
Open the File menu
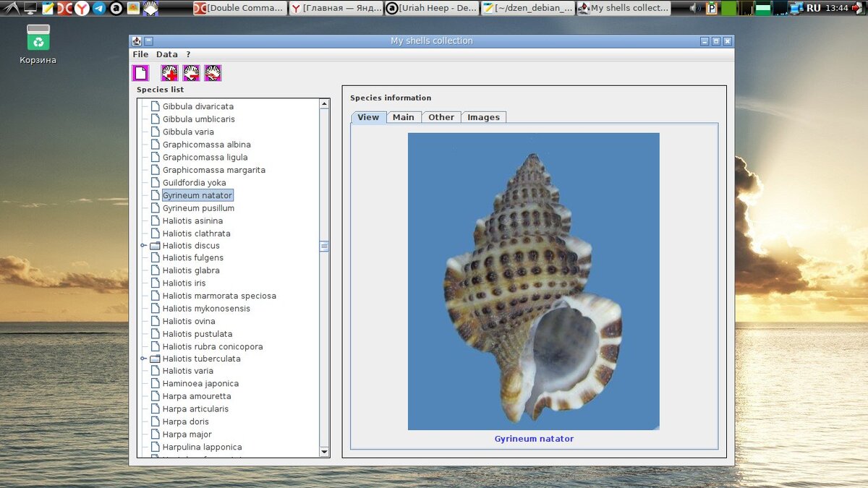coord(140,54)
